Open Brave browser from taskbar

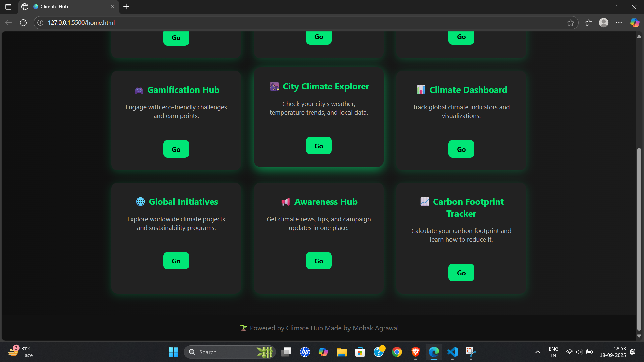click(416, 352)
